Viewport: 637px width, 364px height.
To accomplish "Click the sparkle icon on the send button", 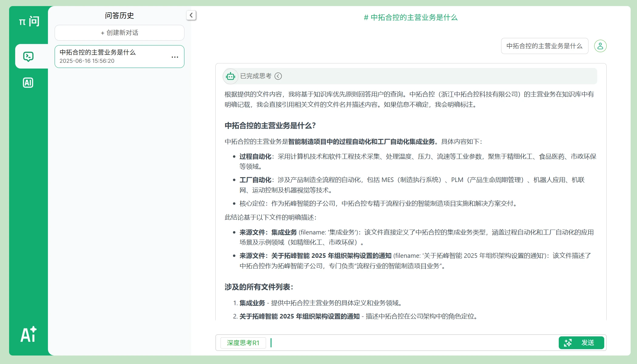I will pos(568,343).
